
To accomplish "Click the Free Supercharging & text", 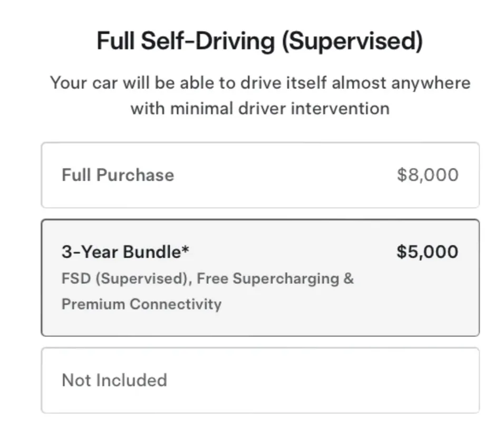I will (293, 279).
